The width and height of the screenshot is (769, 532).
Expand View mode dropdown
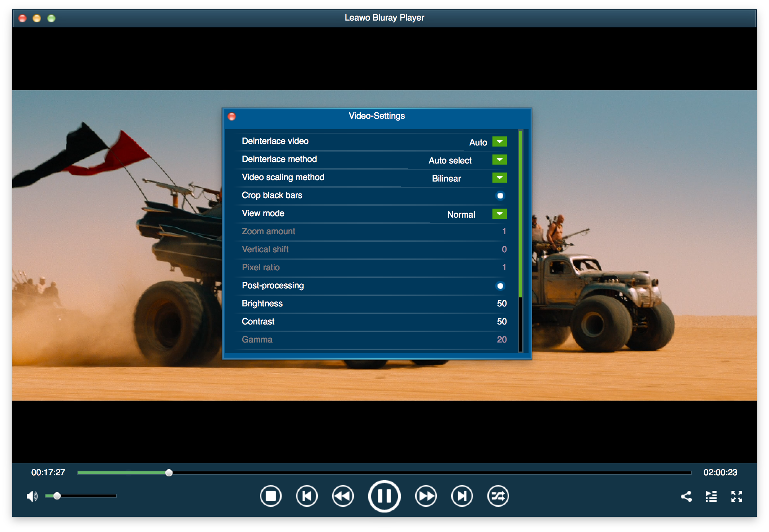[499, 214]
